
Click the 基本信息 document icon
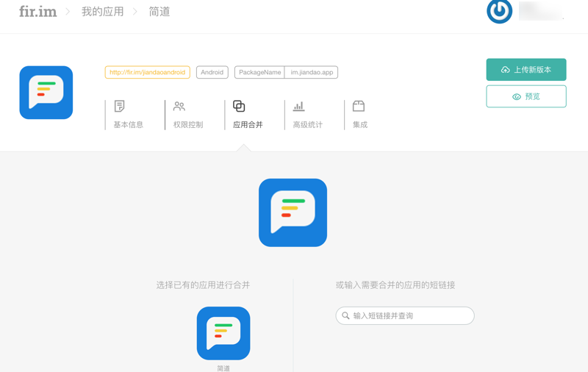[x=120, y=106]
